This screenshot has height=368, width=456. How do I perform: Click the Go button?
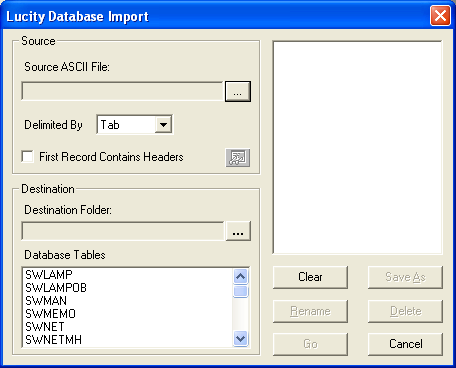310,344
